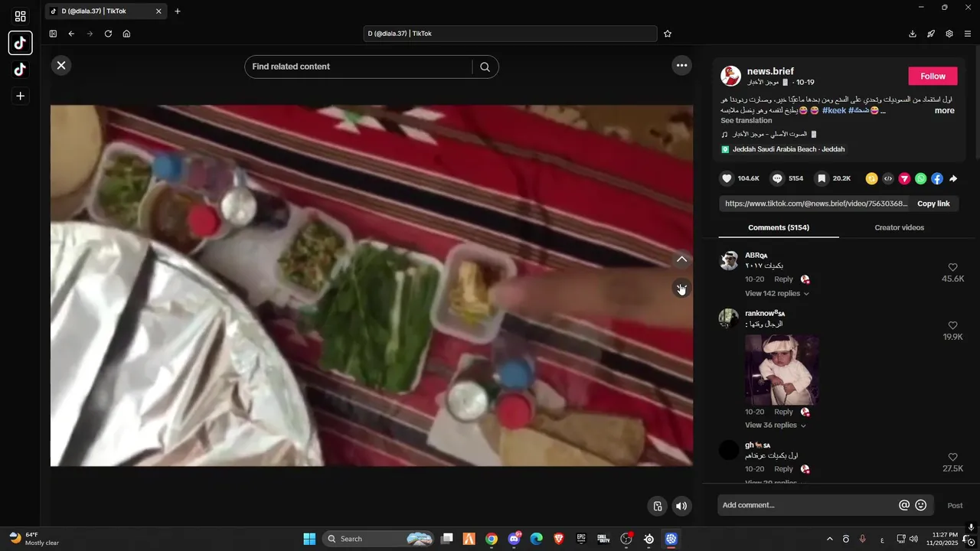
Task: Show hidden system tray icons chevron
Action: 829,539
